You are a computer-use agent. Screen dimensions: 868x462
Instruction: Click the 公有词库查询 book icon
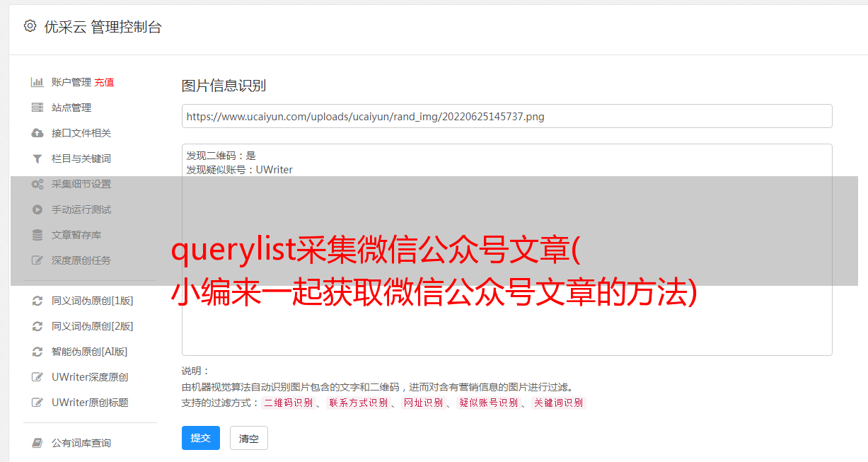click(37, 443)
